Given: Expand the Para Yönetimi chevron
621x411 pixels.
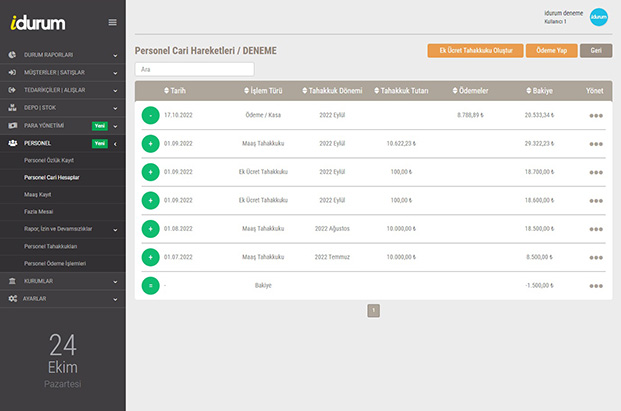Looking at the screenshot, I should [x=115, y=126].
